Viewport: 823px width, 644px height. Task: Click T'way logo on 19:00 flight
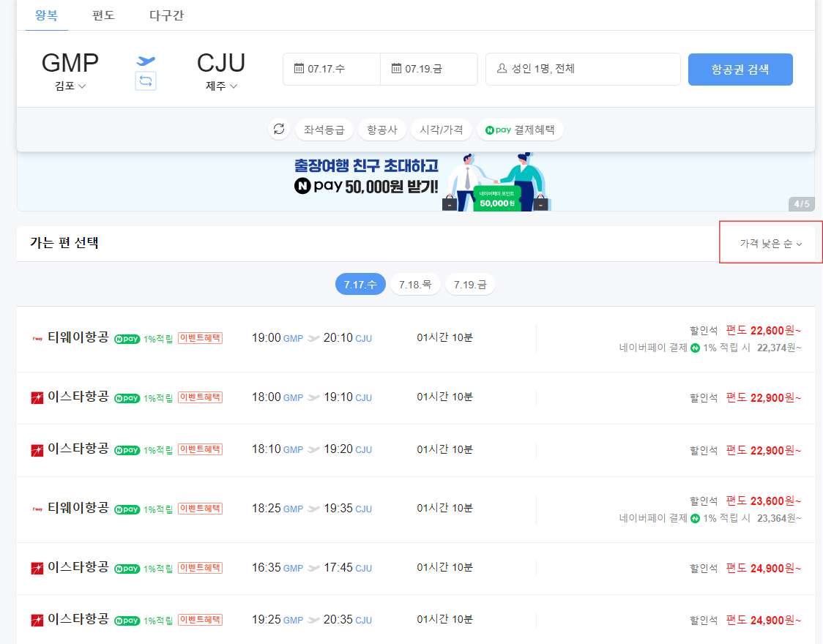[x=37, y=339]
